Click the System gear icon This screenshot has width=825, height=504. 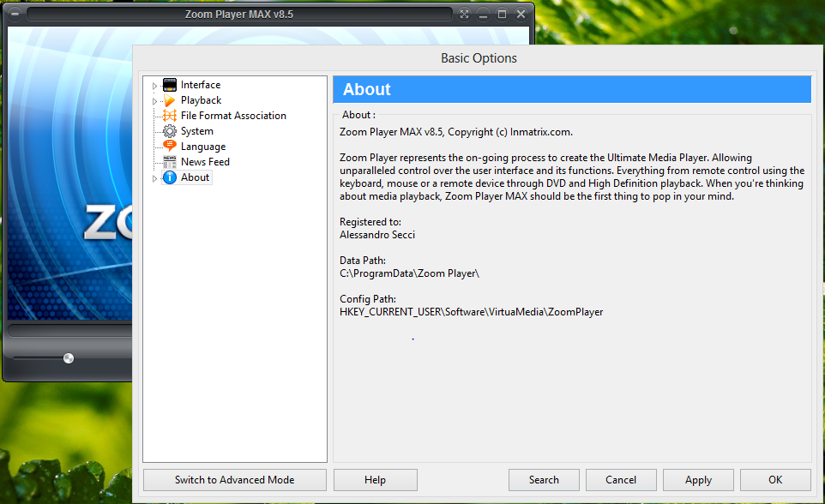170,131
